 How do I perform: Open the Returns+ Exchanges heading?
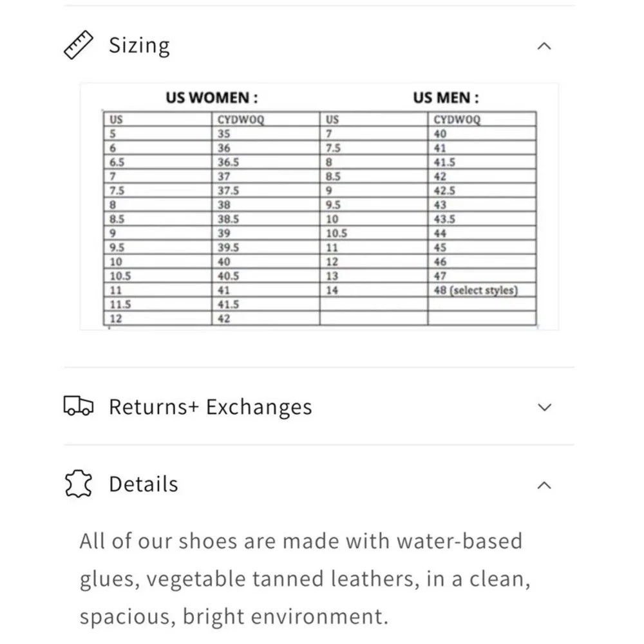click(x=211, y=407)
